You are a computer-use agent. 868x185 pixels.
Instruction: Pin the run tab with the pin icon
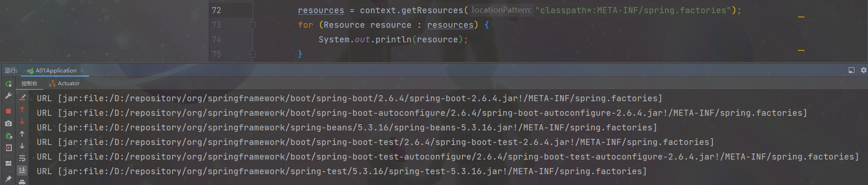8,179
